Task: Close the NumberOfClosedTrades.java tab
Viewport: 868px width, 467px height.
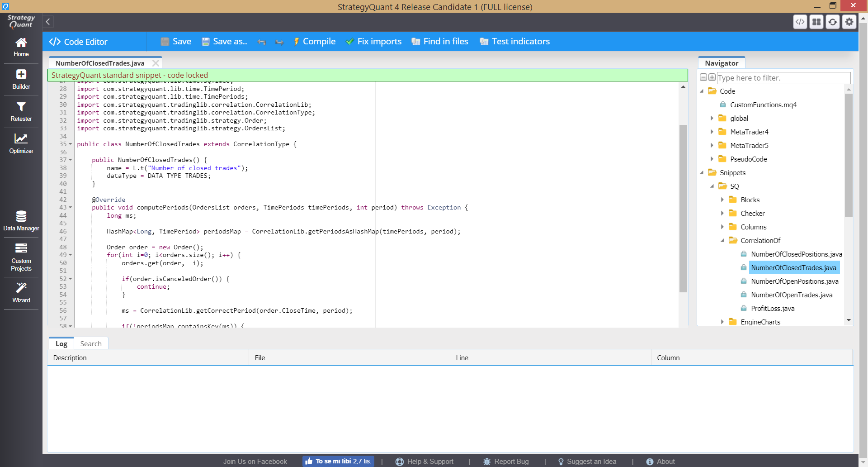Action: coord(156,63)
